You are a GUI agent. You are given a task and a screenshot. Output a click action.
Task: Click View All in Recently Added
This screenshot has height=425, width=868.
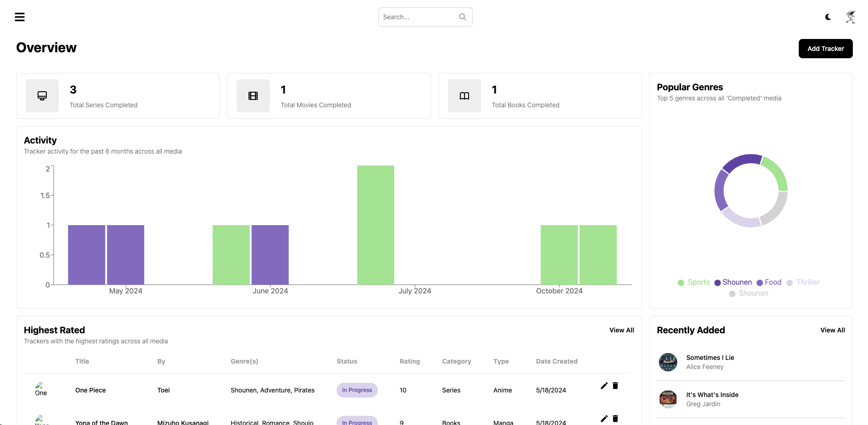pyautogui.click(x=832, y=330)
